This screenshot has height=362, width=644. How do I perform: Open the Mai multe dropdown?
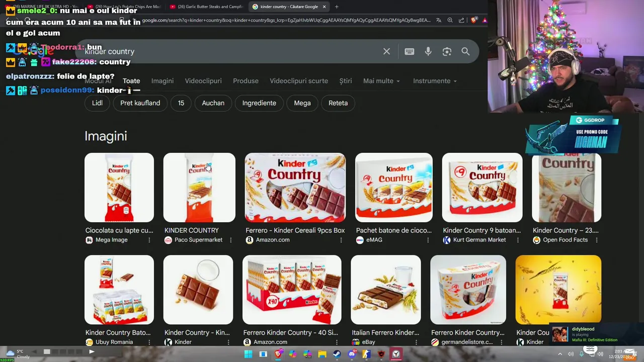pyautogui.click(x=381, y=81)
